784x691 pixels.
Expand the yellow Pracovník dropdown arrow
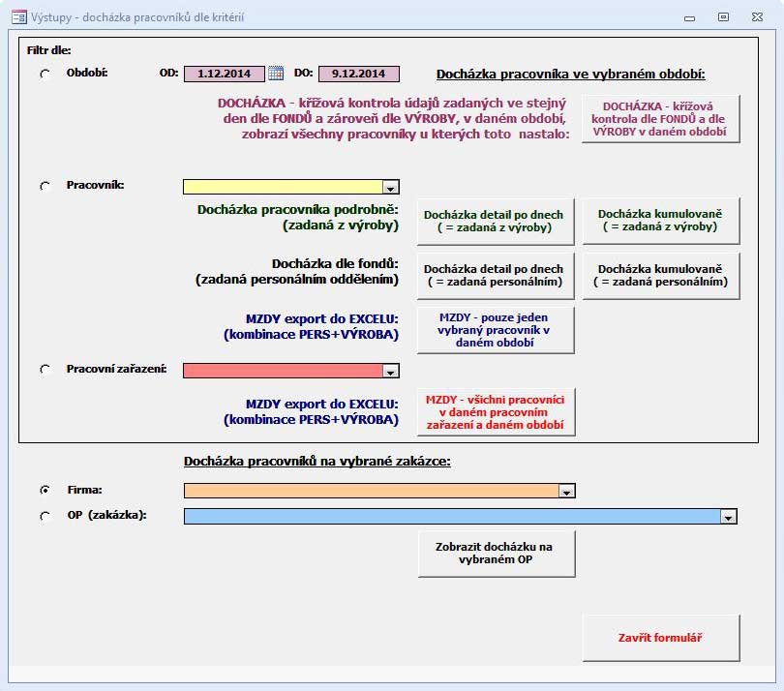[390, 188]
